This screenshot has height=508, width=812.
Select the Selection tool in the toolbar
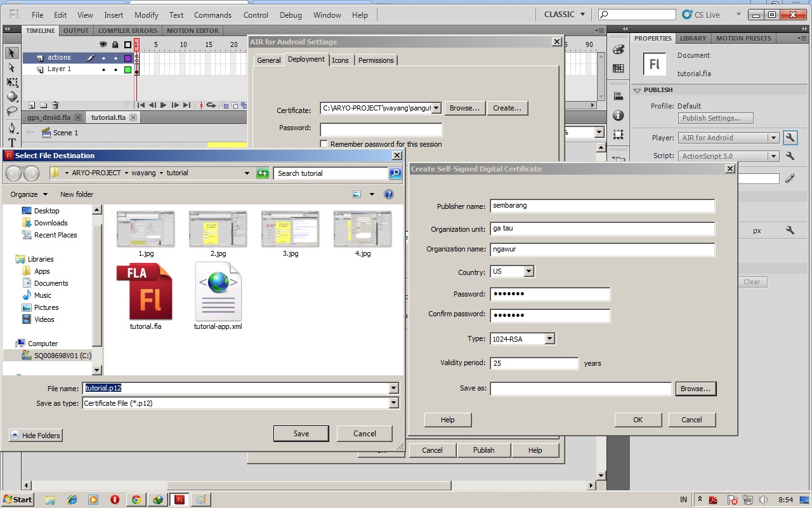(x=11, y=53)
